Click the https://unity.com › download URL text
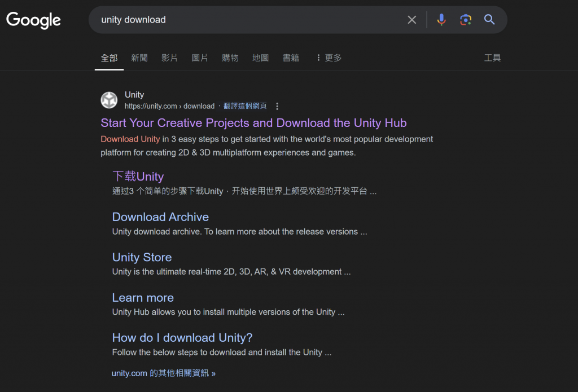This screenshot has height=392, width=578. click(x=169, y=106)
